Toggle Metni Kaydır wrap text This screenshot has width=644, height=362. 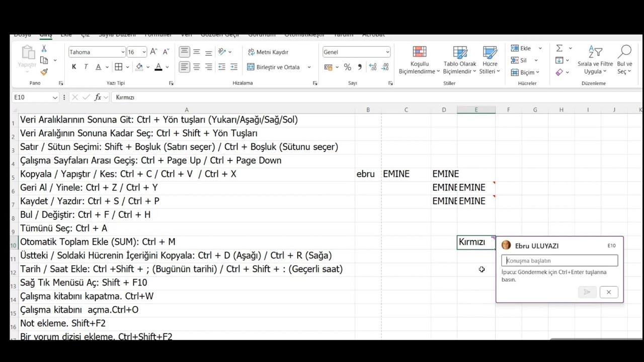click(x=268, y=52)
